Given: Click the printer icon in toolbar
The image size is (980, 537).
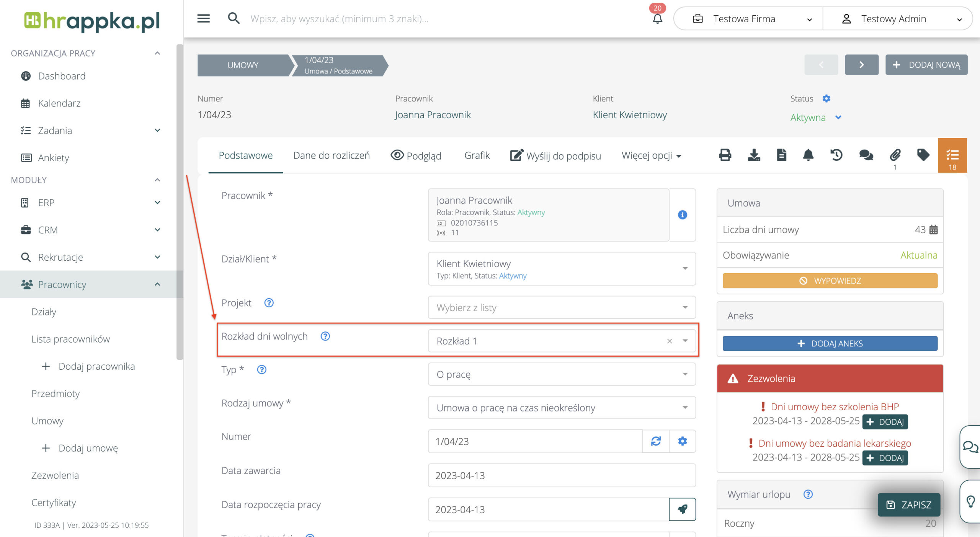Looking at the screenshot, I should pos(725,155).
